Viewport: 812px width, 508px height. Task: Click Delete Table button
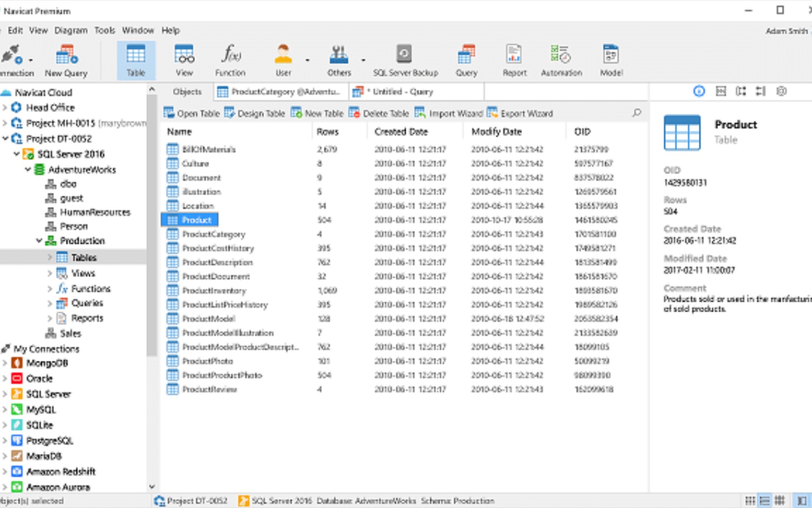(x=379, y=113)
